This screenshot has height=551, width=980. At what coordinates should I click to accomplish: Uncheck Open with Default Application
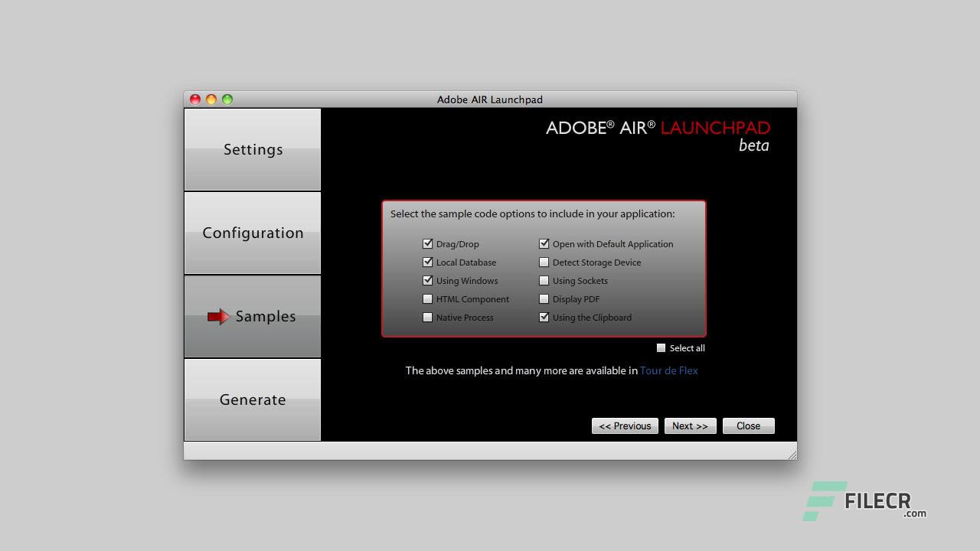[x=544, y=244]
